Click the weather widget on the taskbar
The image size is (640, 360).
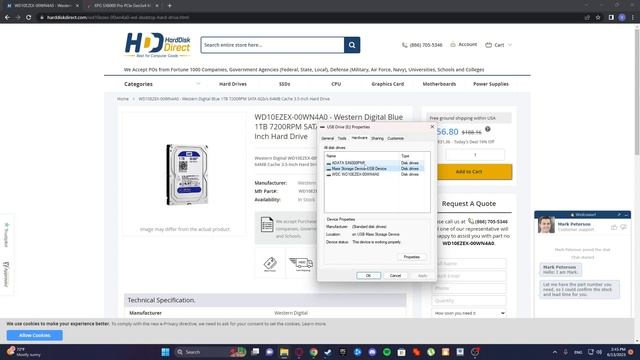pyautogui.click(x=24, y=352)
